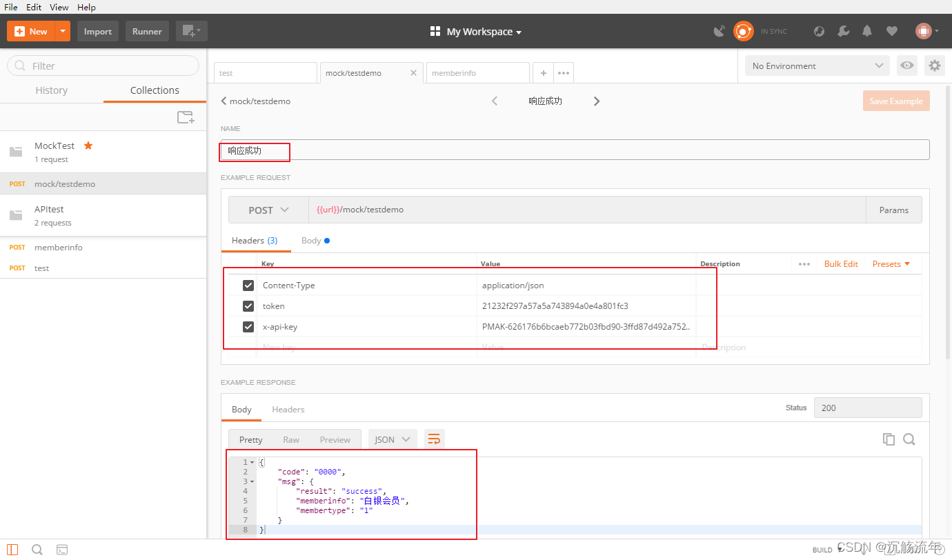Open the tab options ellipsis menu
This screenshot has height=560, width=952.
[x=564, y=72]
